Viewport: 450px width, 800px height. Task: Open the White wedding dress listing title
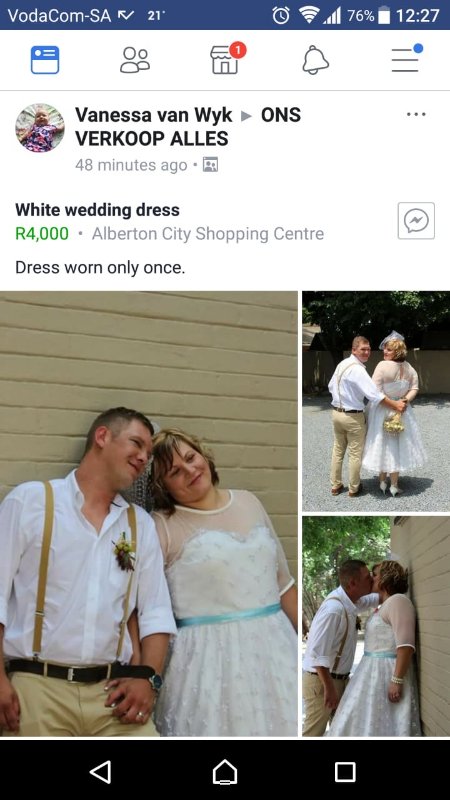click(97, 210)
